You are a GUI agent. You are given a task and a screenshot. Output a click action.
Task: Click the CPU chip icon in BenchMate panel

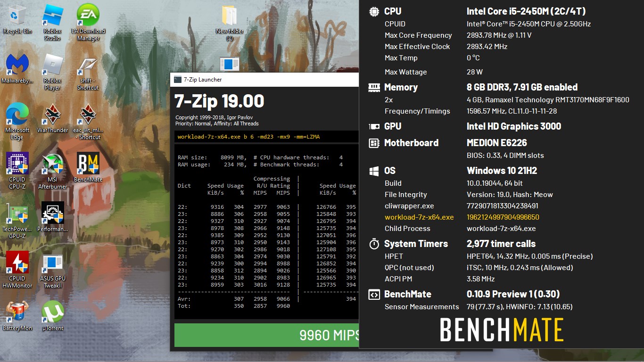pos(374,11)
